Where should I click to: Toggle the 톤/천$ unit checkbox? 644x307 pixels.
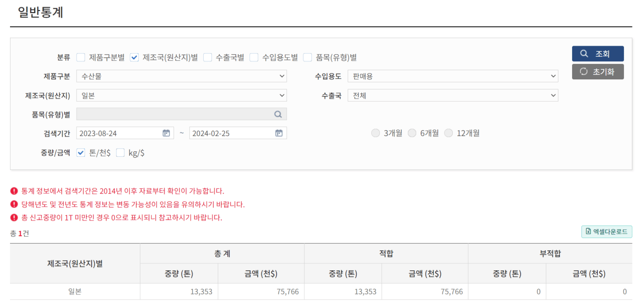pyautogui.click(x=81, y=153)
